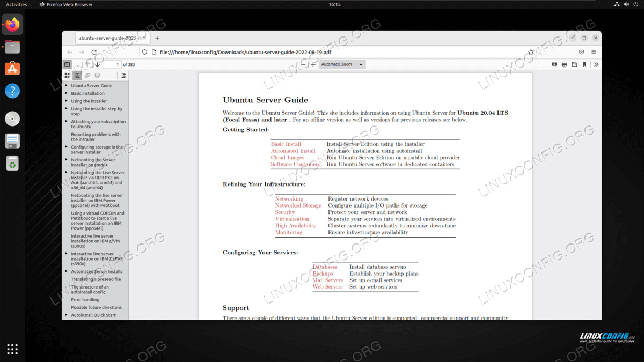Image resolution: width=644 pixels, height=362 pixels.
Task: Go forward one page in history
Action: [82, 52]
